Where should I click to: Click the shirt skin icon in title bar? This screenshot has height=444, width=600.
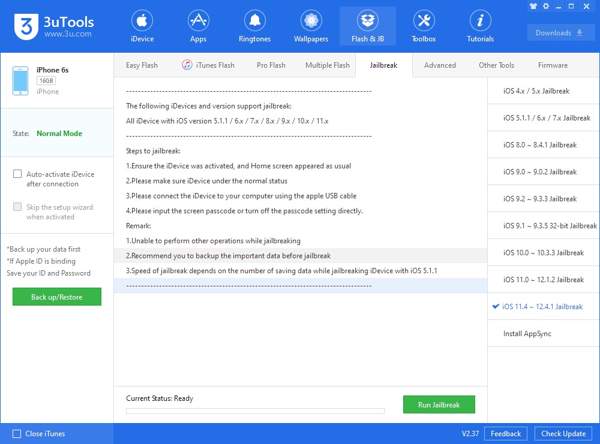click(x=533, y=6)
